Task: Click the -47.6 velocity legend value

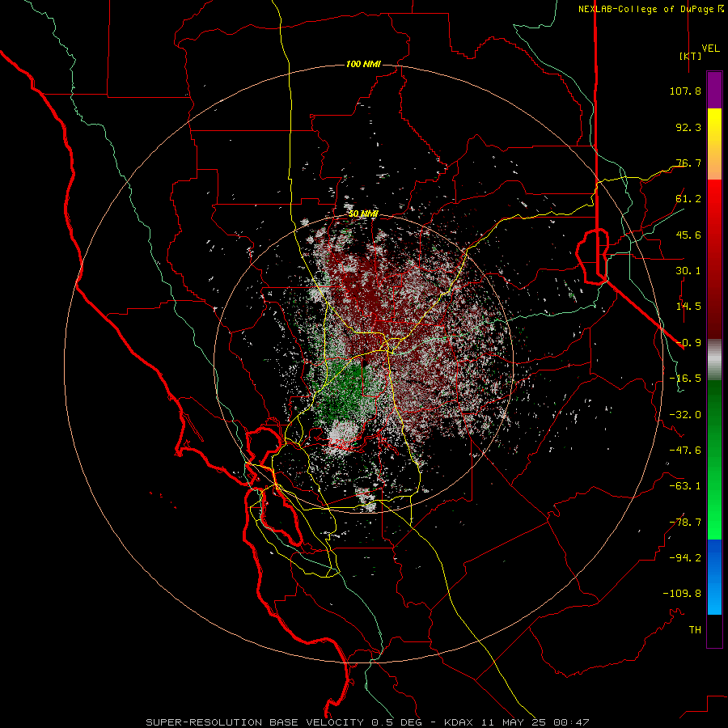Action: pyautogui.click(x=685, y=451)
